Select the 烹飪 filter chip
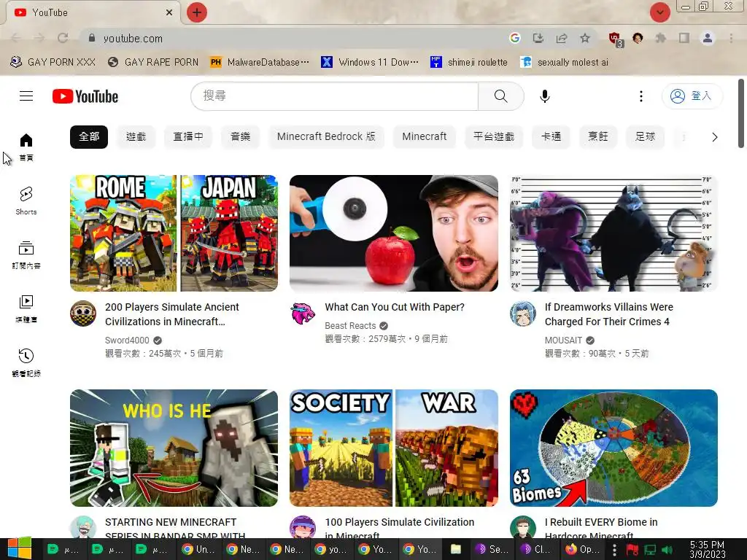Screen dimensions: 747x560 point(598,137)
